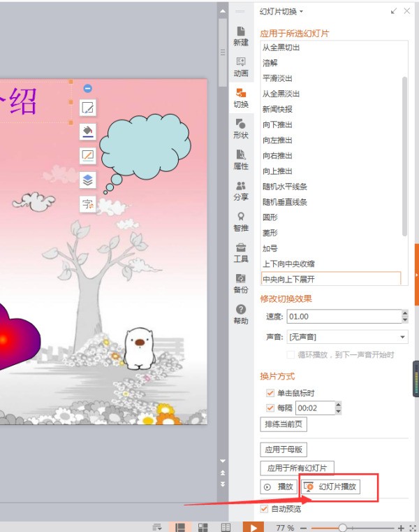The height and width of the screenshot is (532, 419).
Task: Increase 每隔 interval with up arrow
Action: pyautogui.click(x=338, y=405)
